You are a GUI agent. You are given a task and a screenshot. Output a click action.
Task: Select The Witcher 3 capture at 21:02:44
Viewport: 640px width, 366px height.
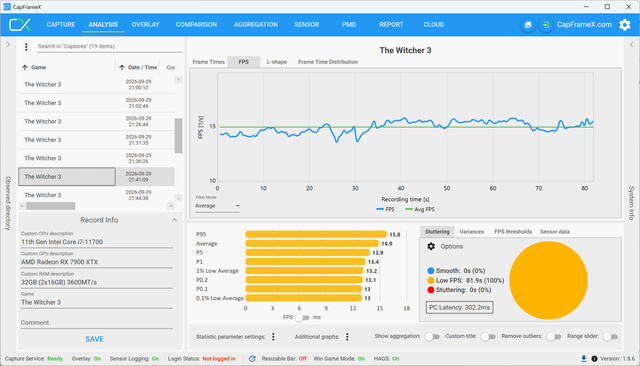(96, 103)
